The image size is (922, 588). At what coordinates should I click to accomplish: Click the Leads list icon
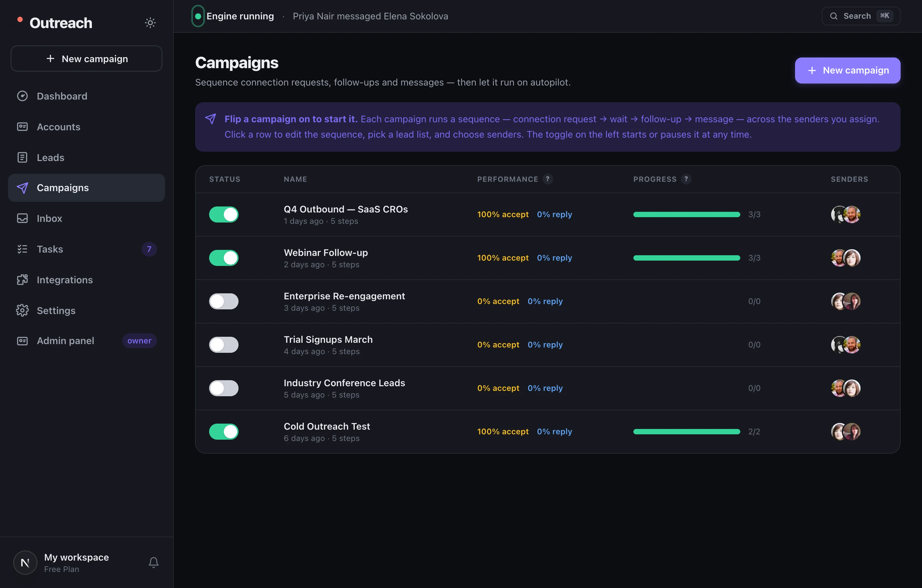22,157
